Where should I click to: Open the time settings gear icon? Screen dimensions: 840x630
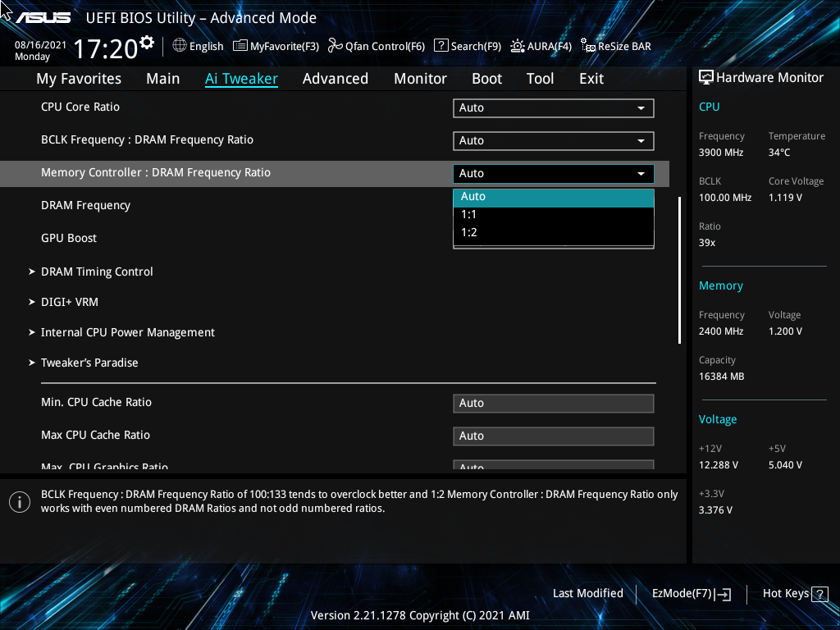147,42
